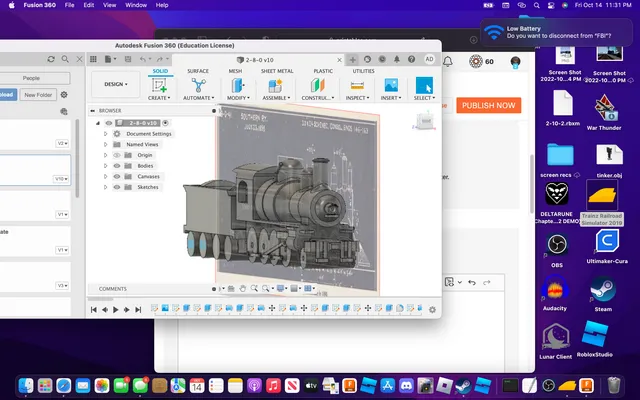Open OBS desktop shortcut
This screenshot has height=400, width=640.
tap(557, 250)
